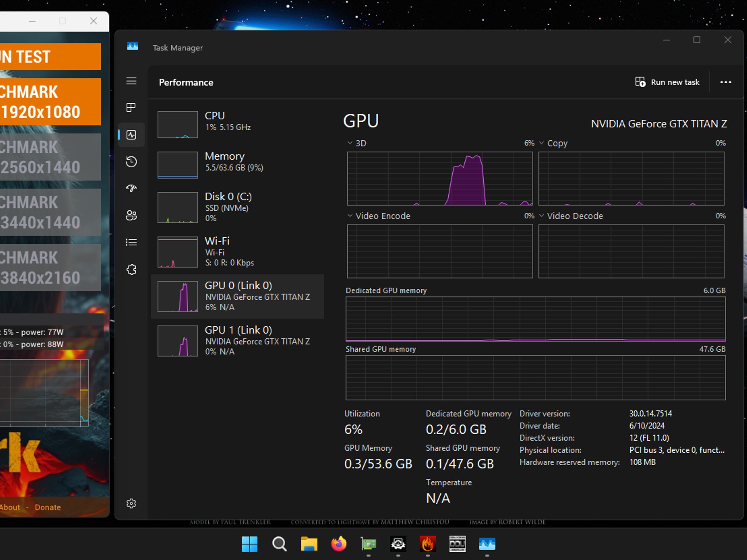
Task: Select the Performance page icon in sidebar
Action: tap(131, 135)
